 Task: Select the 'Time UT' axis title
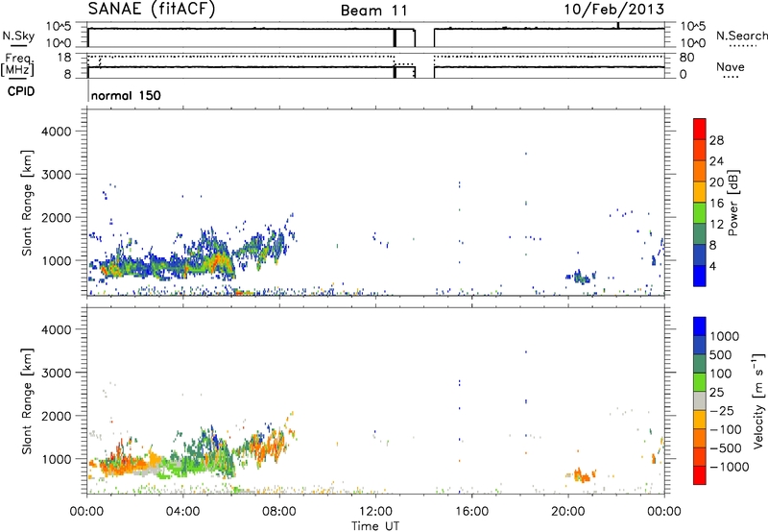pyautogui.click(x=375, y=526)
